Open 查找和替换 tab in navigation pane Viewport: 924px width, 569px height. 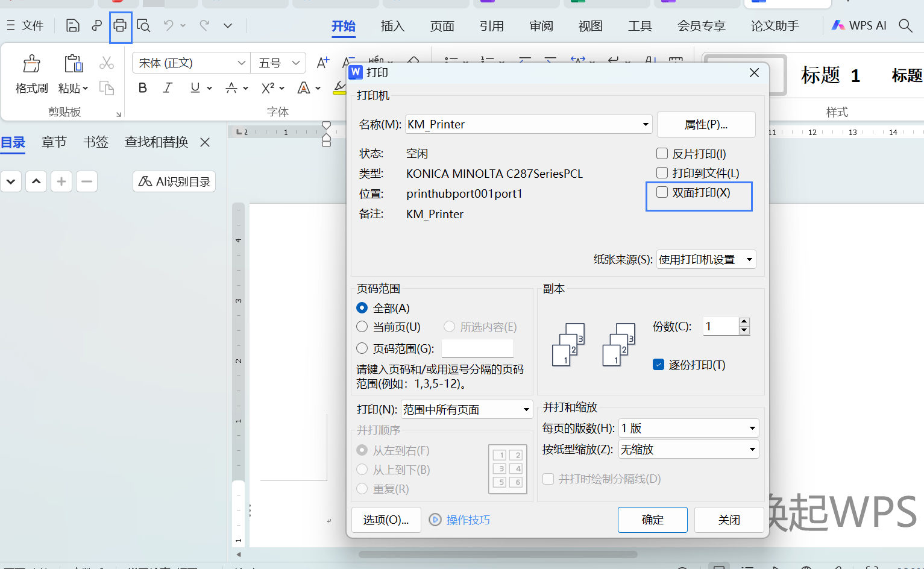point(156,142)
